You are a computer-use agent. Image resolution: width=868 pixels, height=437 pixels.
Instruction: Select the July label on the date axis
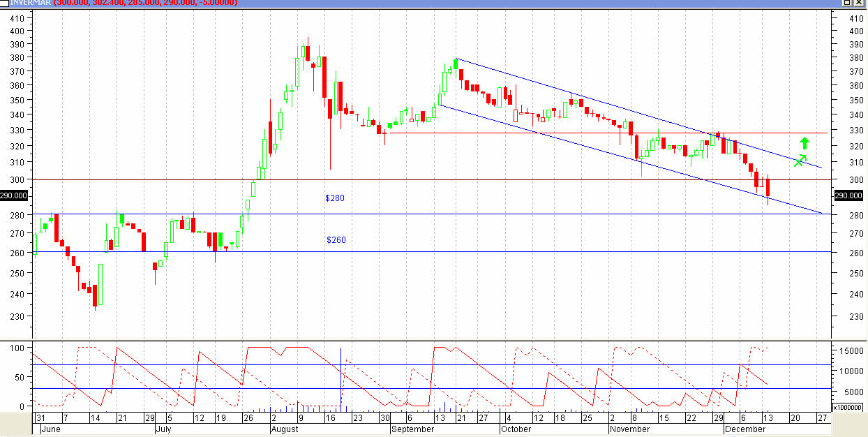pos(163,430)
